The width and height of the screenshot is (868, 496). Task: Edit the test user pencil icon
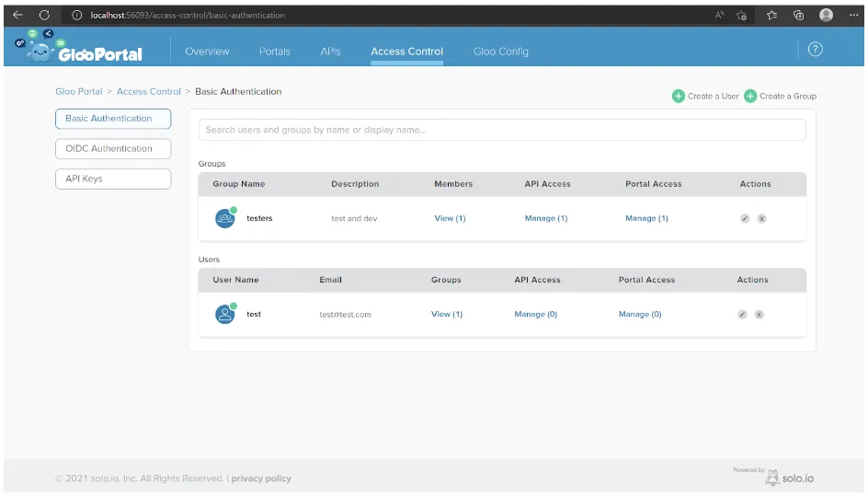pos(742,314)
